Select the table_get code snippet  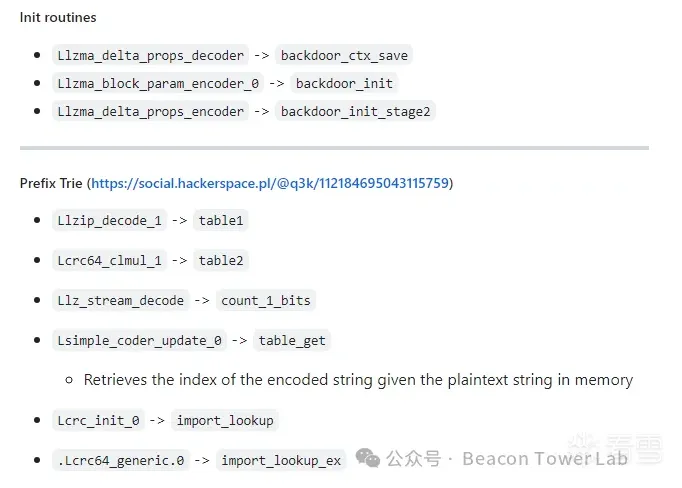(292, 340)
